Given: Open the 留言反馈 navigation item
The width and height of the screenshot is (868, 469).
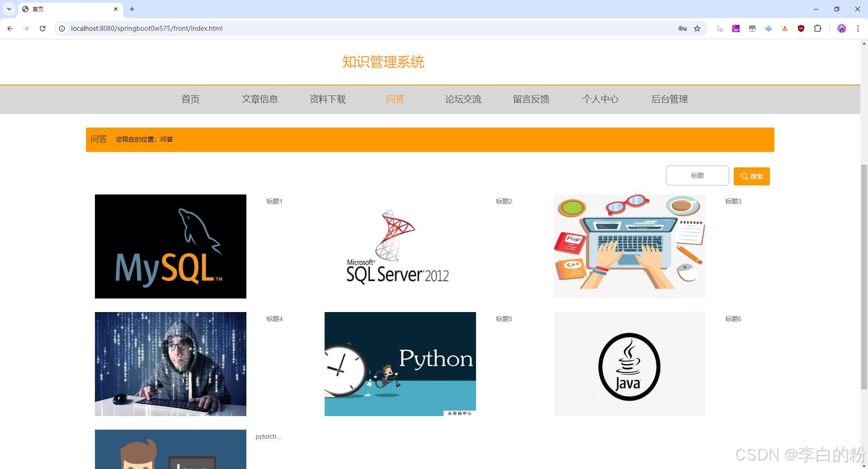Looking at the screenshot, I should tap(531, 99).
